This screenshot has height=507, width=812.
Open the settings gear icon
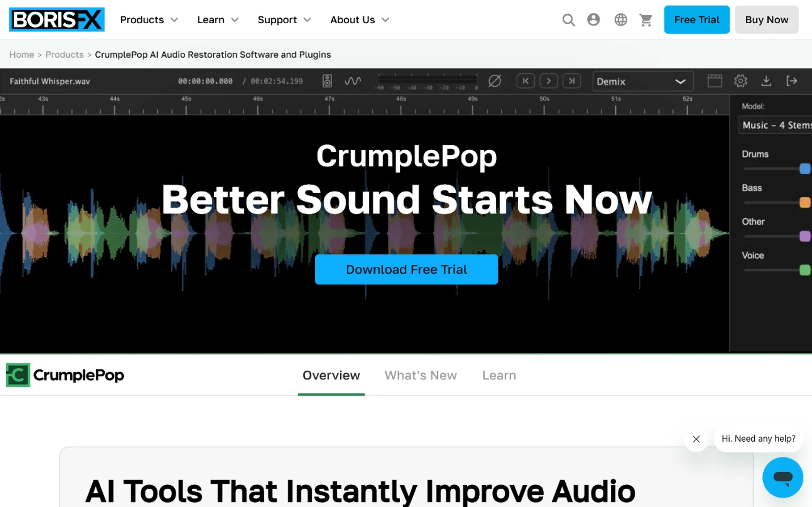tap(740, 81)
